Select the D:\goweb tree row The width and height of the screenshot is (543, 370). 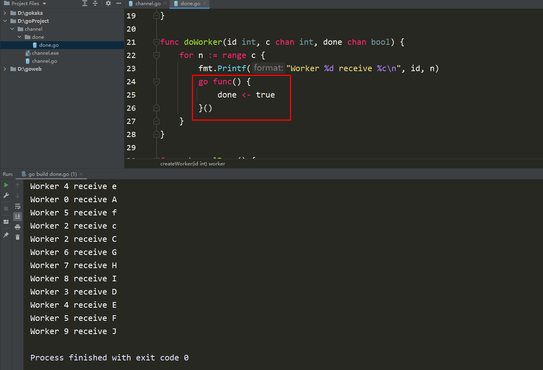click(62, 69)
